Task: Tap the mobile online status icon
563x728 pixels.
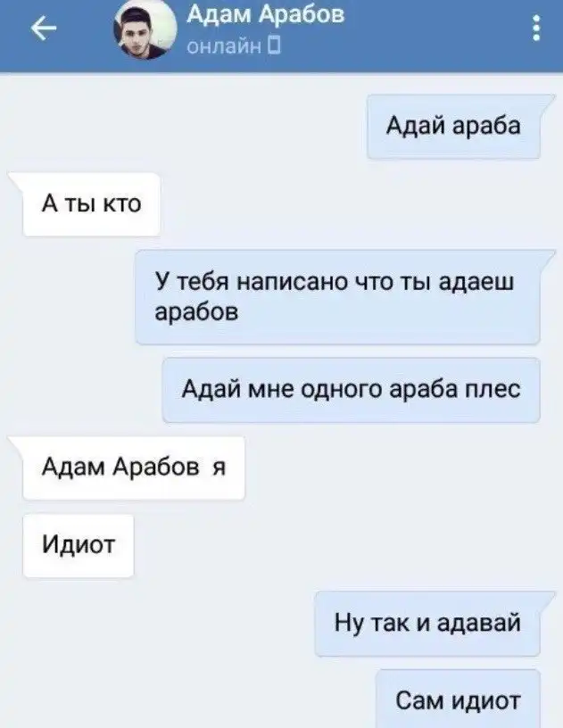Action: (x=275, y=46)
